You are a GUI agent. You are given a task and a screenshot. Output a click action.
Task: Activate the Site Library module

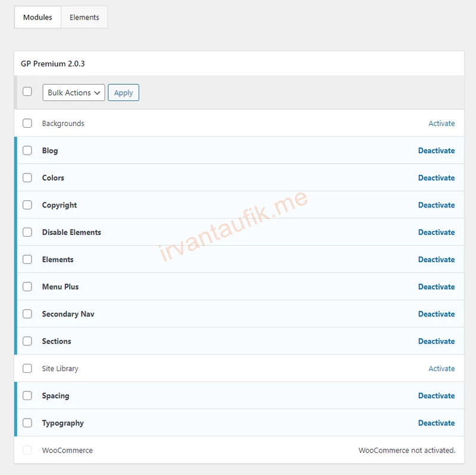pyautogui.click(x=441, y=369)
